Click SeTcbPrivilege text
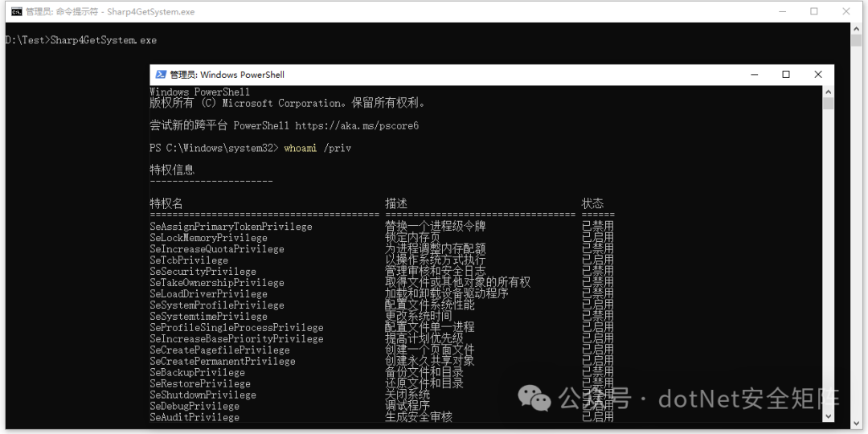Viewport: 868px width, 434px height. 189,260
